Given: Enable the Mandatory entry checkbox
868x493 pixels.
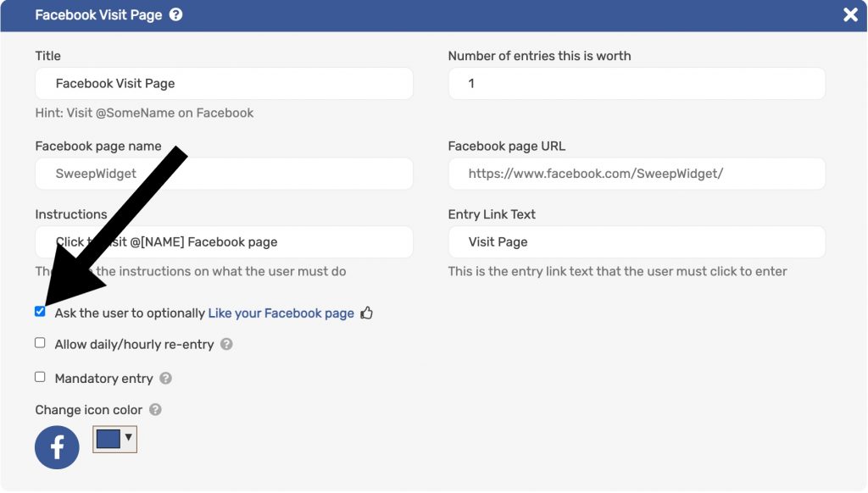Looking at the screenshot, I should click(40, 377).
